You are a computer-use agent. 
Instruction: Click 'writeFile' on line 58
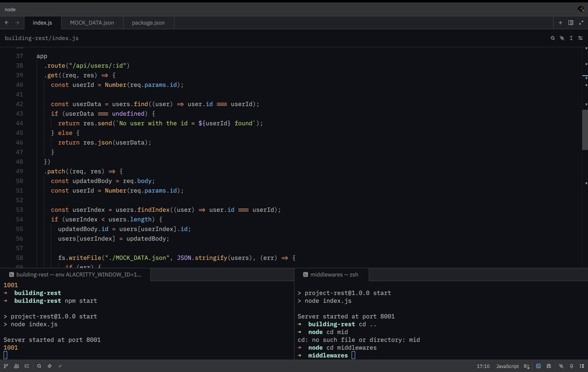tap(85, 258)
